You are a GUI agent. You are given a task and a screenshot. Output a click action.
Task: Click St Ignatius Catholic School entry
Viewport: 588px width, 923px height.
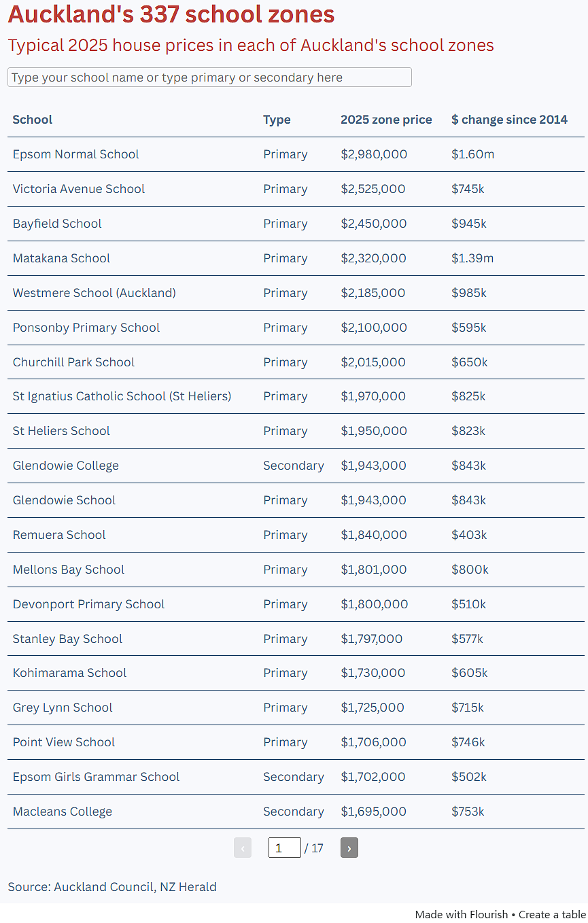(x=122, y=396)
